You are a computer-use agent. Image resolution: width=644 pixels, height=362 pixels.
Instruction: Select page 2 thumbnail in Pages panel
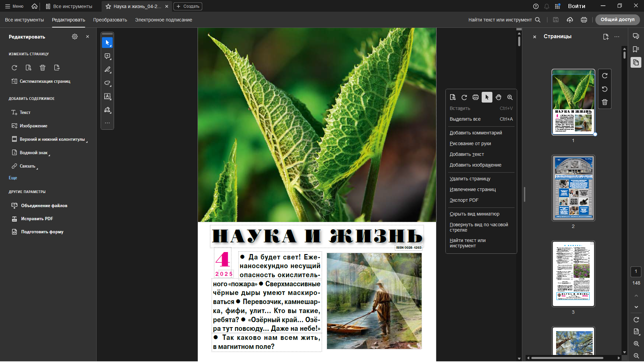[x=573, y=188]
